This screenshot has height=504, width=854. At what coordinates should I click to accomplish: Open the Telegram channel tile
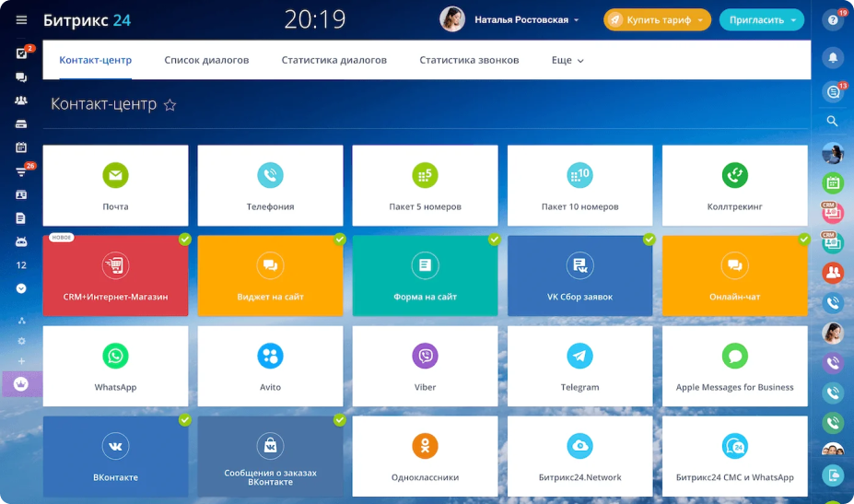(x=579, y=366)
